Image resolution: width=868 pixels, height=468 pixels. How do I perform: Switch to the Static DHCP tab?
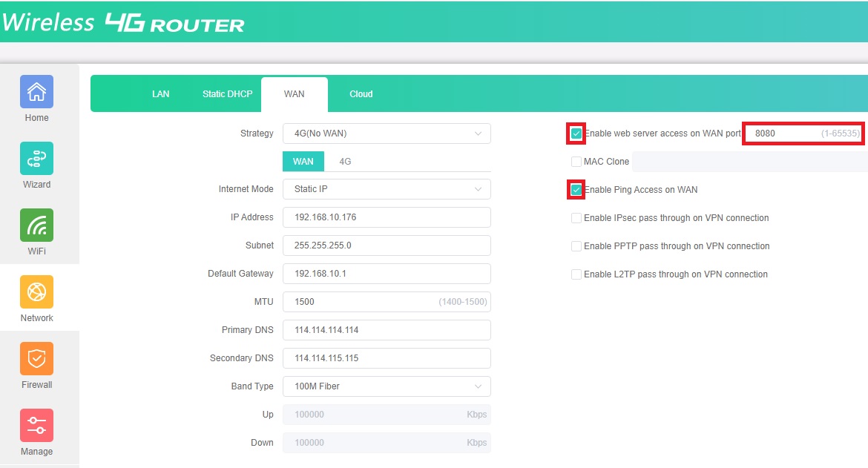[227, 94]
